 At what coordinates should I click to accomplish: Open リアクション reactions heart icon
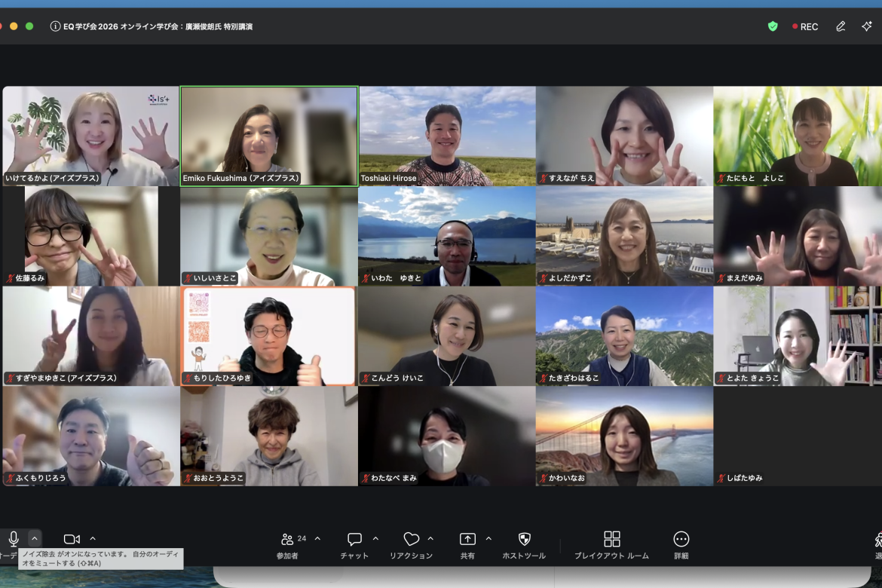pyautogui.click(x=411, y=544)
